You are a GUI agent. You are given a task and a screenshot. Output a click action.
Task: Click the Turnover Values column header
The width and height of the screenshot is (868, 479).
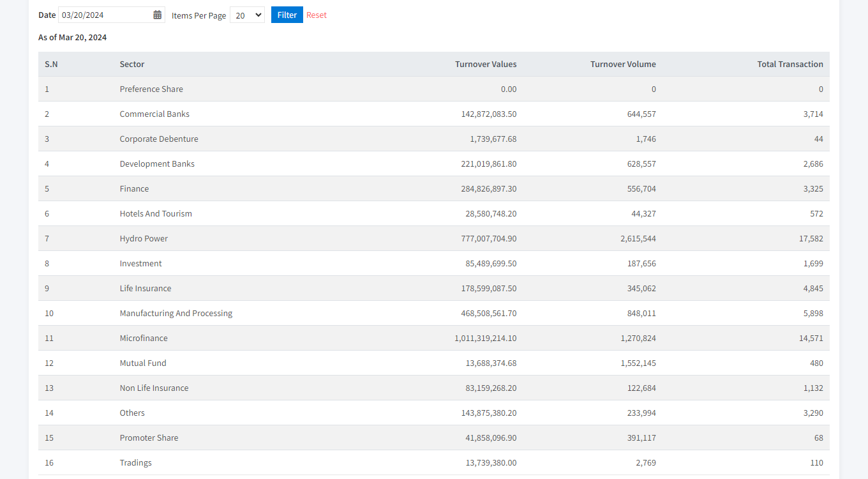pyautogui.click(x=486, y=65)
